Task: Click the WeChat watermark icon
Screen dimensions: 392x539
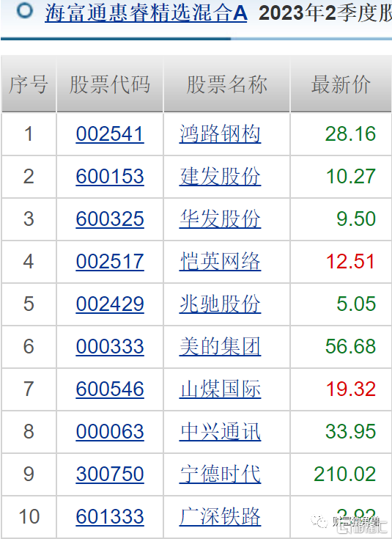Action: click(x=319, y=521)
